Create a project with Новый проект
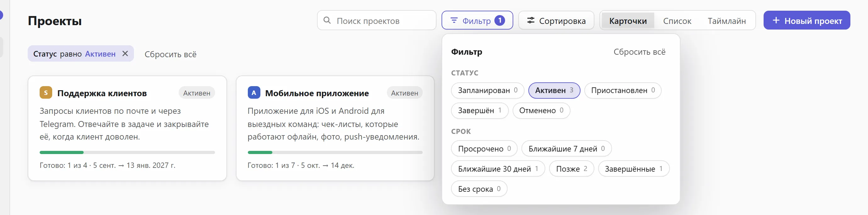The image size is (868, 215). (x=807, y=20)
